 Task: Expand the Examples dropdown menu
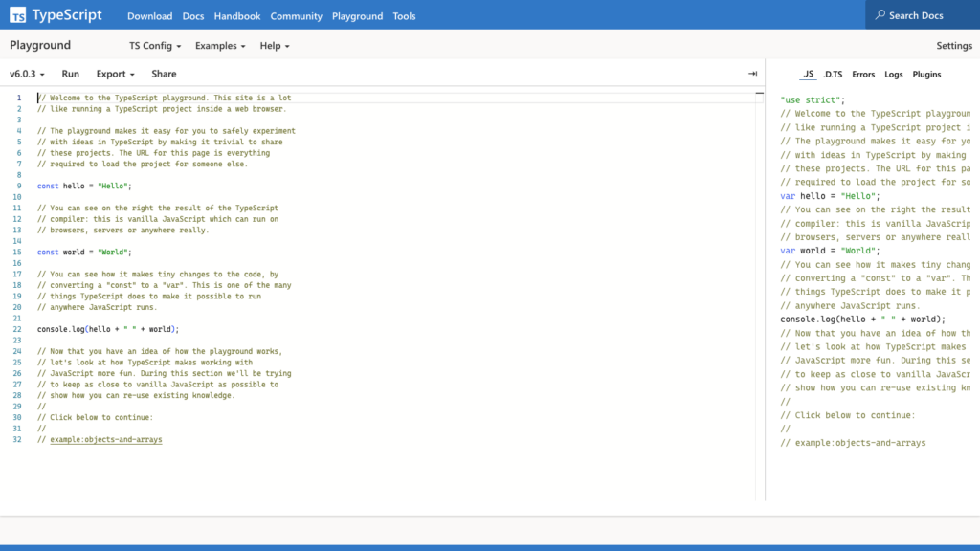click(220, 46)
